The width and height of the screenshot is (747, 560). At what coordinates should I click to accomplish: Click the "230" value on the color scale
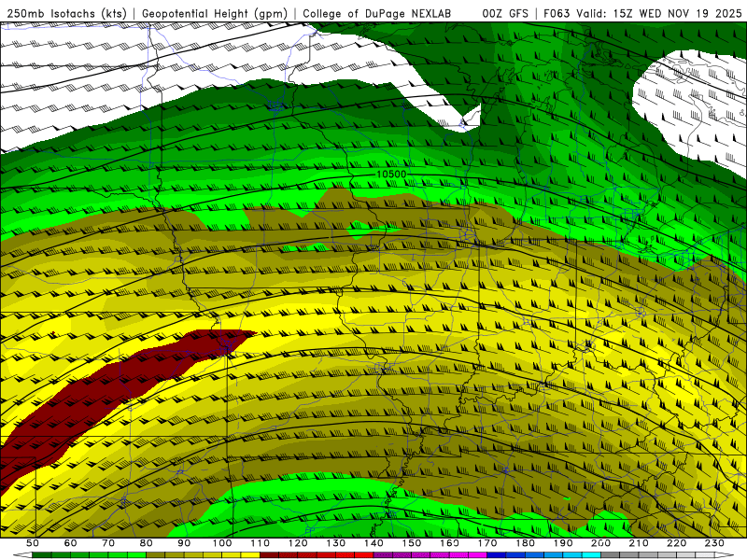(715, 543)
